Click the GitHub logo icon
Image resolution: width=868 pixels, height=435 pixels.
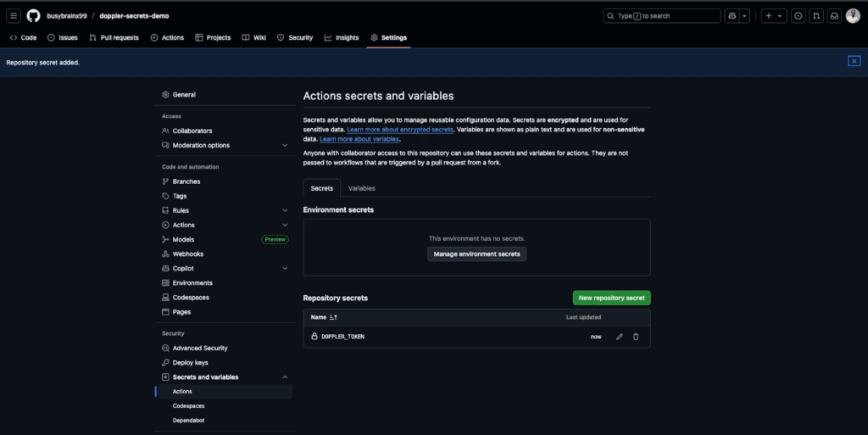click(x=33, y=16)
